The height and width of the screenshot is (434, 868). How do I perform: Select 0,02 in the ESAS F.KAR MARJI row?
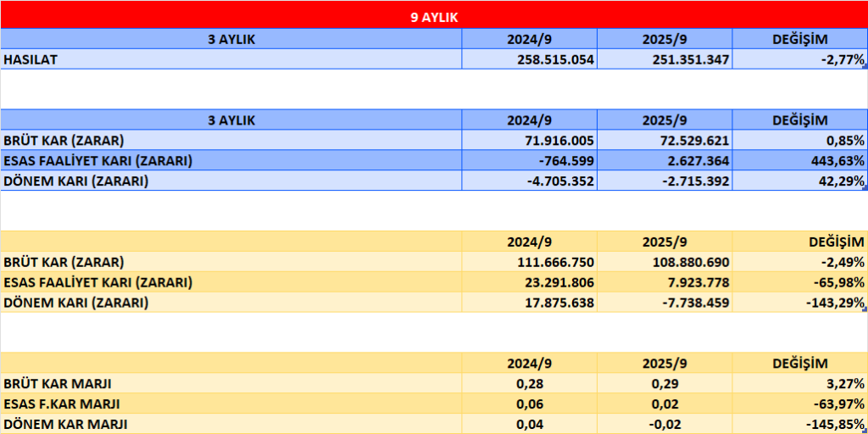point(665,403)
